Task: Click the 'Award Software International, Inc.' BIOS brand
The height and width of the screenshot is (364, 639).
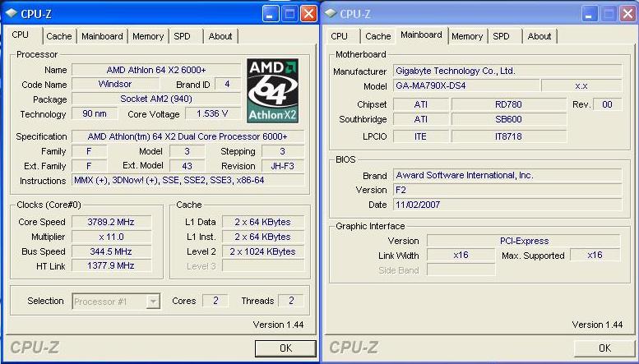Action: pyautogui.click(x=507, y=175)
